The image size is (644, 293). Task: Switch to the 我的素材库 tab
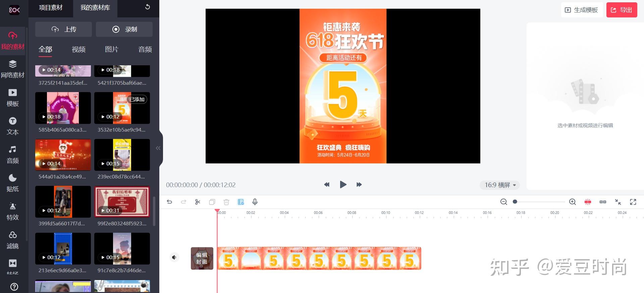[x=95, y=8]
